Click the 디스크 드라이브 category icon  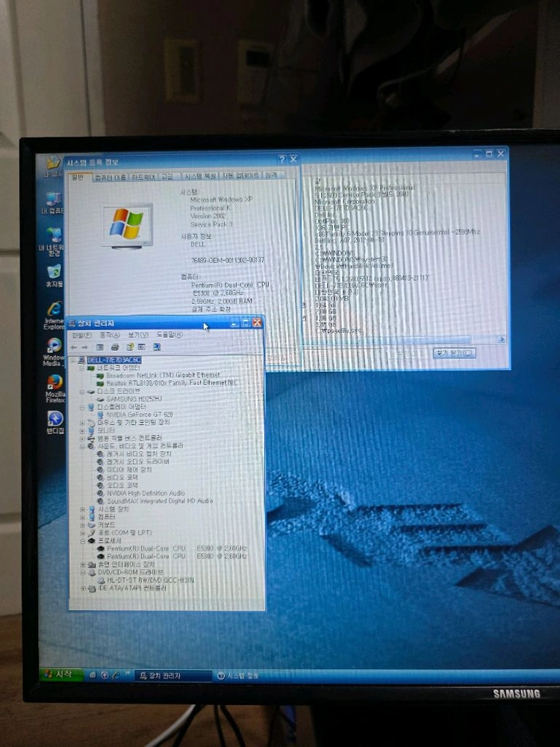pyautogui.click(x=91, y=391)
